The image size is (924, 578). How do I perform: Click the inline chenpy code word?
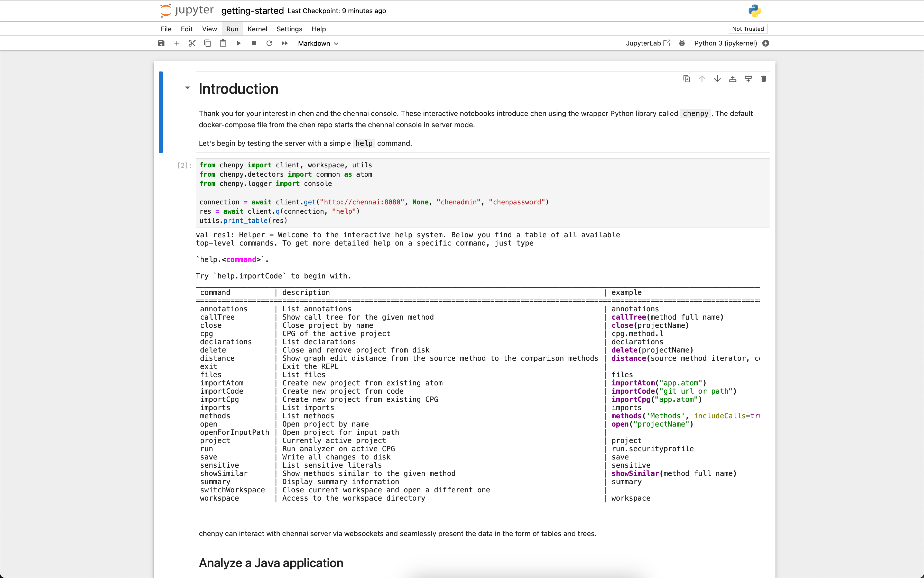point(695,114)
